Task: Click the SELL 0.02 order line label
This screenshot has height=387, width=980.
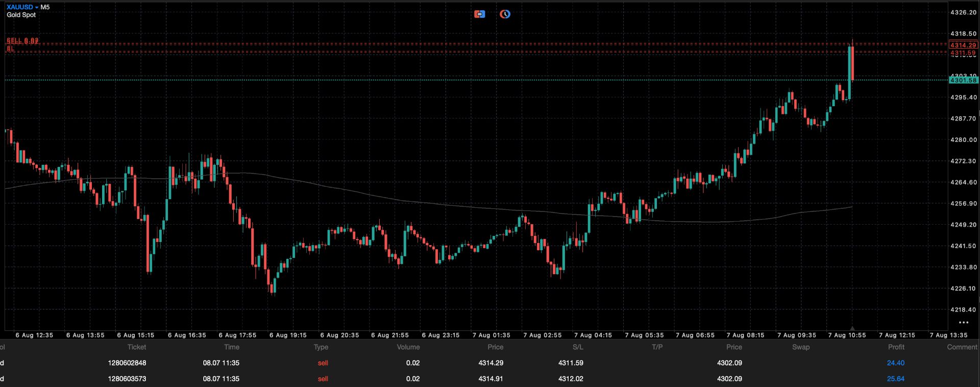Action: tap(22, 41)
